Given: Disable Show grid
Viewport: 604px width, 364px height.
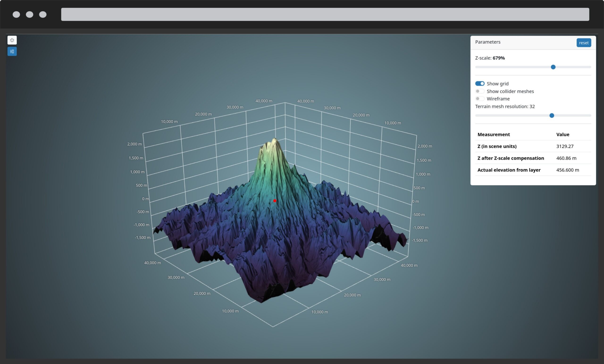Looking at the screenshot, I should (x=480, y=83).
